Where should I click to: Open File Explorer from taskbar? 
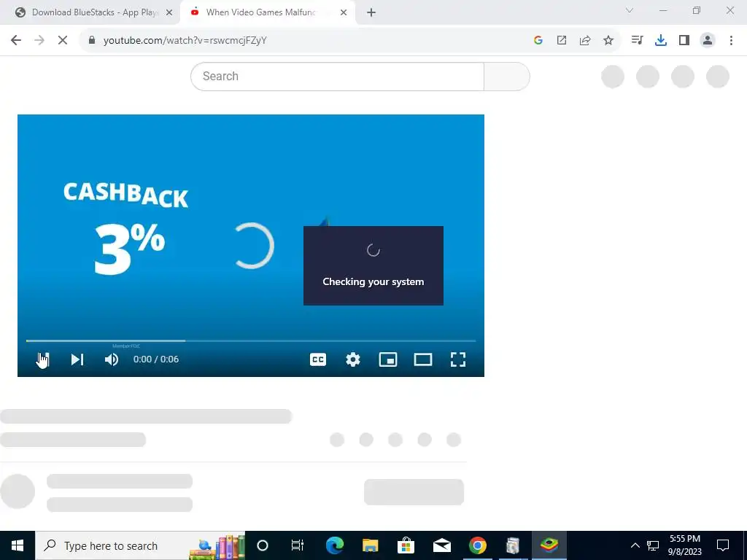pos(370,545)
